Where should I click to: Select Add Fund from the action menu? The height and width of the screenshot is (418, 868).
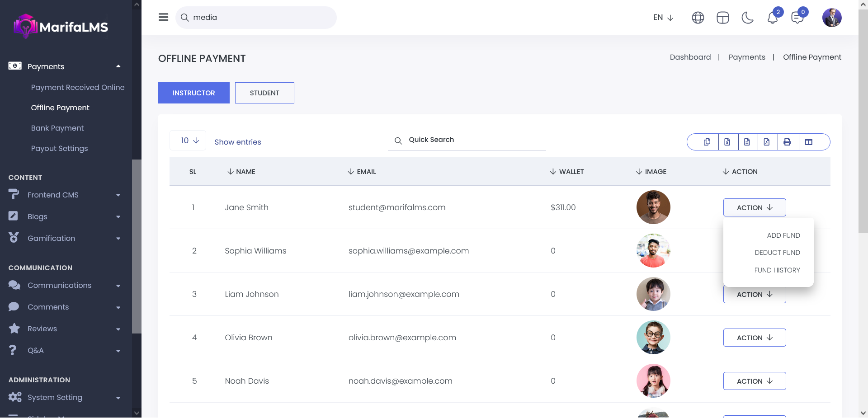pos(783,235)
